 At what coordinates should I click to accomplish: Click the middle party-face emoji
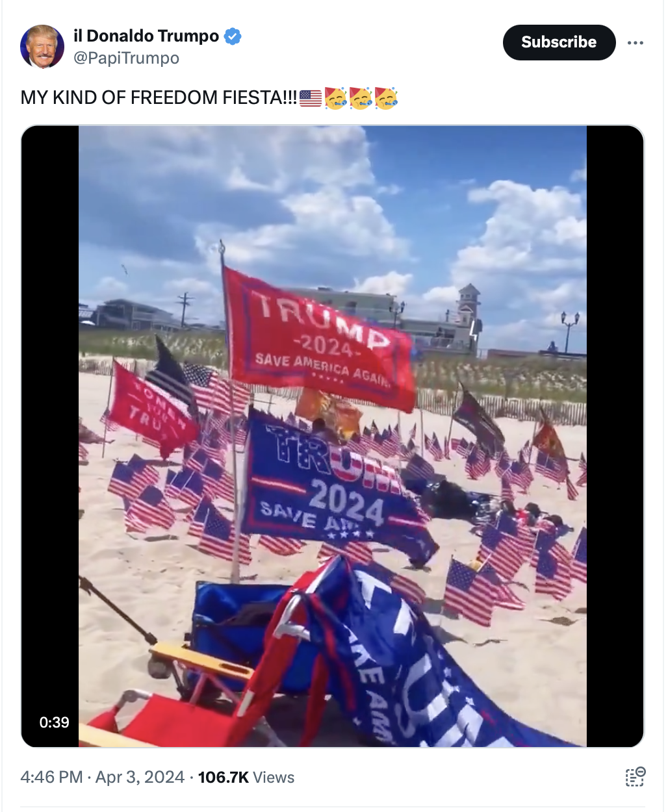click(x=361, y=98)
